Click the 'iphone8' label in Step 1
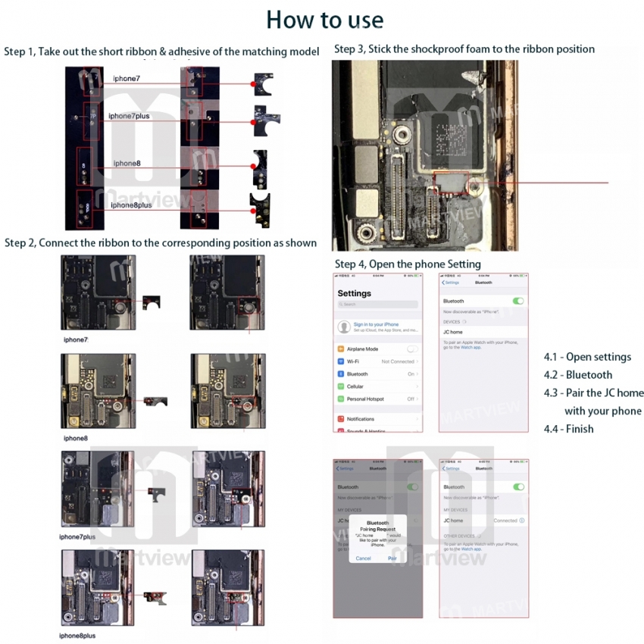Viewport: 644px width, 644px height. 127,163
